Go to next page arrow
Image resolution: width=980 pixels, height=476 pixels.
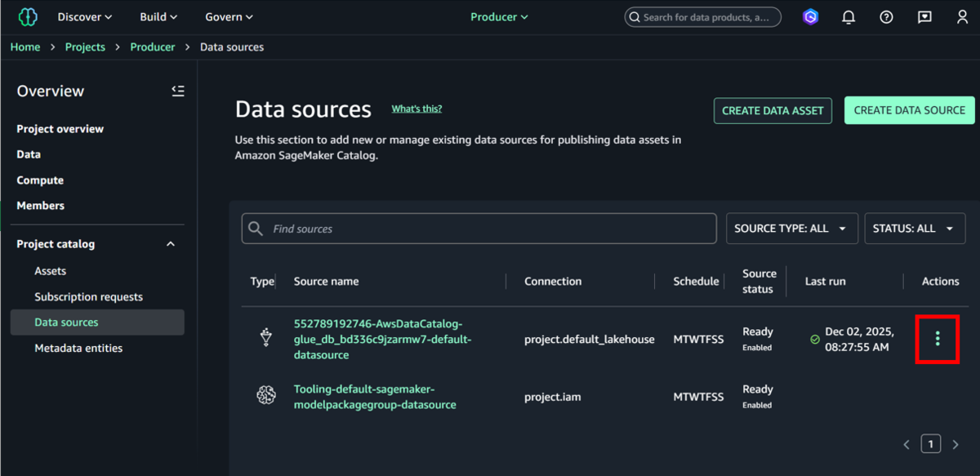coord(955,444)
